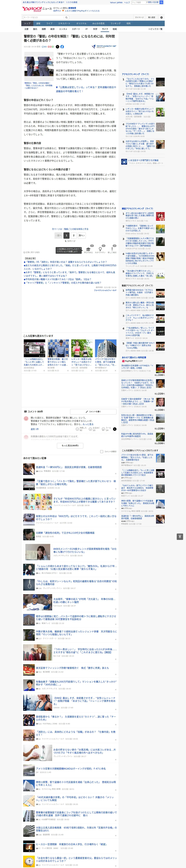The height and width of the screenshot is (868, 186).
Task: Click もっと見る(80件) comments button
Action: (70, 445)
